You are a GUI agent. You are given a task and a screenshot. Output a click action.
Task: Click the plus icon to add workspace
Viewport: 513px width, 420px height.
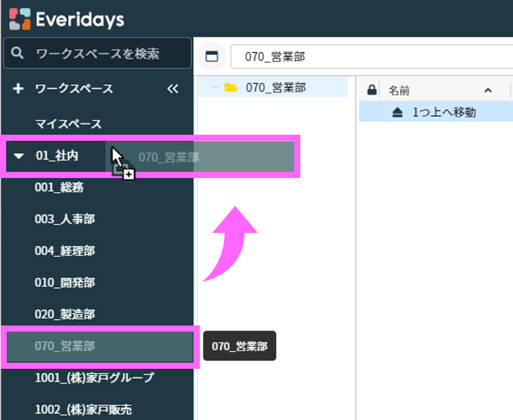pos(18,89)
